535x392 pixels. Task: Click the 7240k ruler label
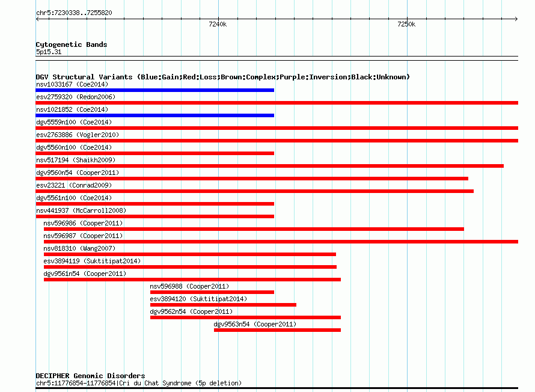(218, 24)
